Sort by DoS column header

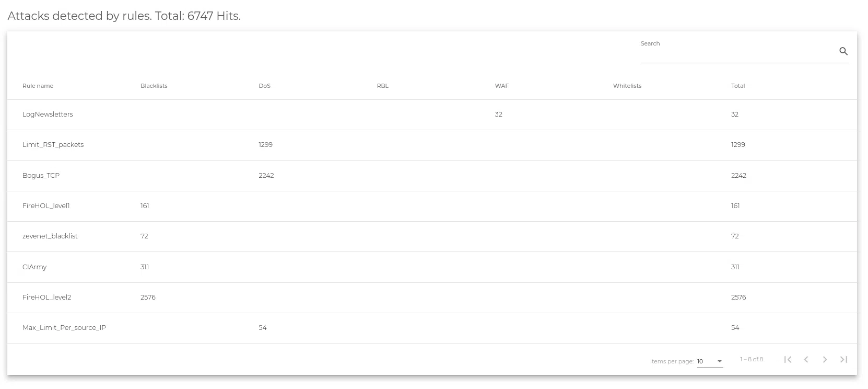pyautogui.click(x=264, y=86)
